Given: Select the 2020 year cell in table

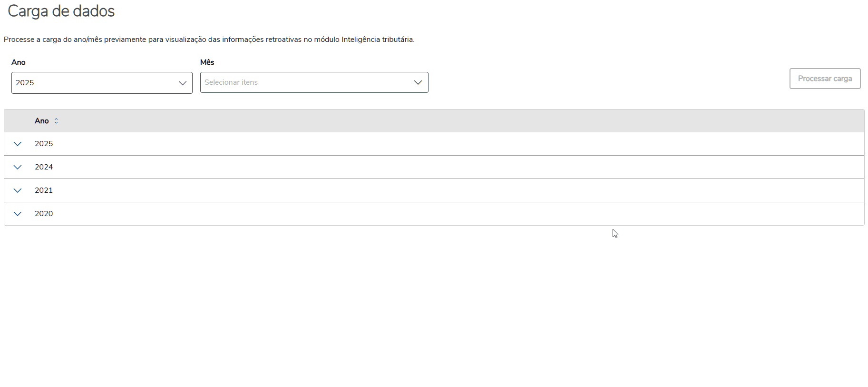Looking at the screenshot, I should pyautogui.click(x=44, y=214).
